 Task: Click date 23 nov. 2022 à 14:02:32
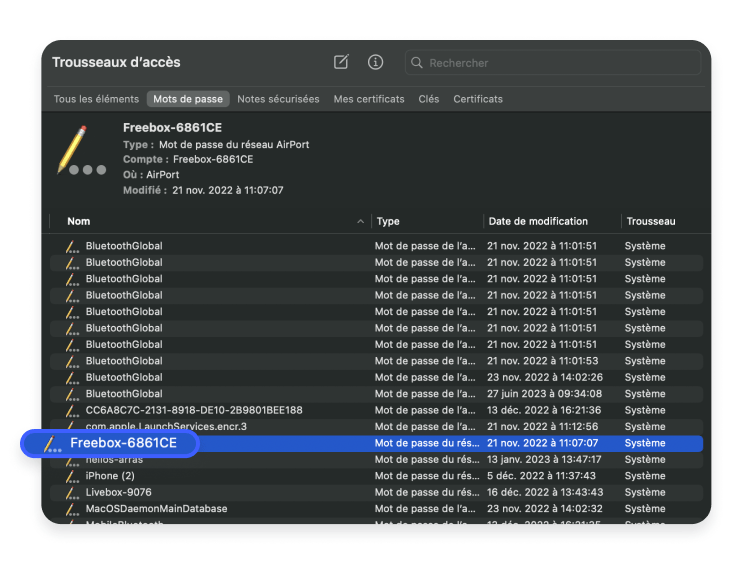[545, 508]
